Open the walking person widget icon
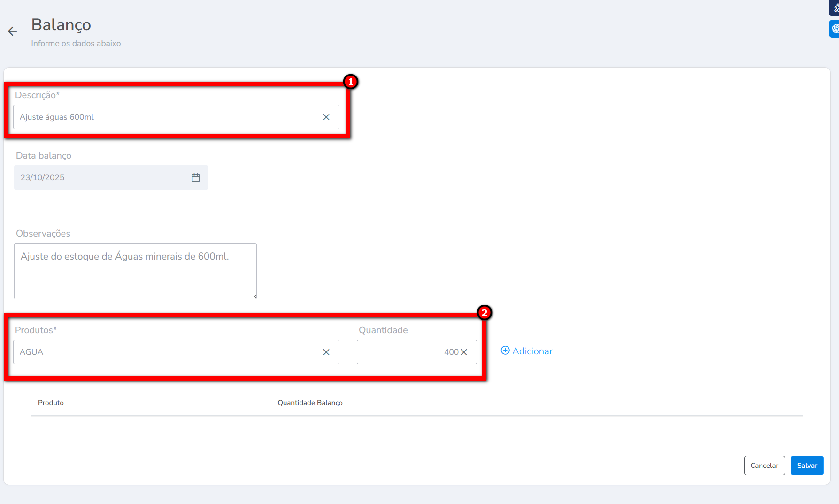The image size is (839, 504). (835, 8)
